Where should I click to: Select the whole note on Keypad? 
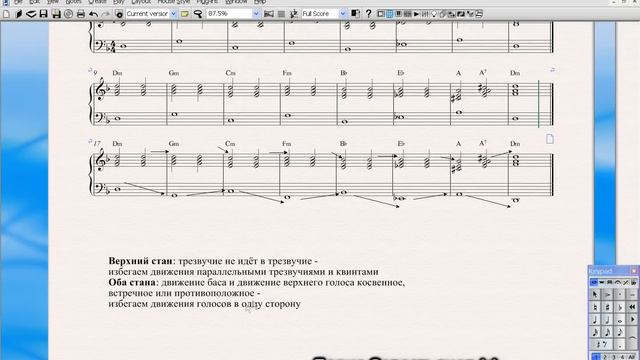coord(620,319)
